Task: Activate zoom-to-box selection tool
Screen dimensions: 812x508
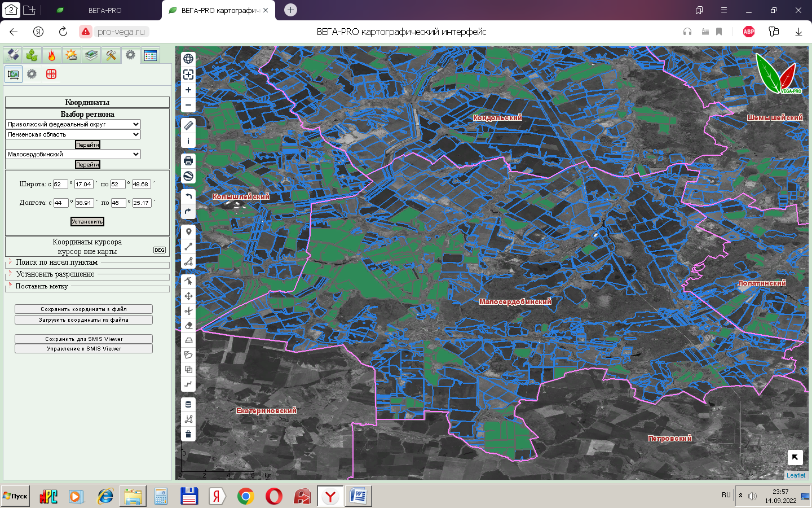Action: click(x=188, y=75)
